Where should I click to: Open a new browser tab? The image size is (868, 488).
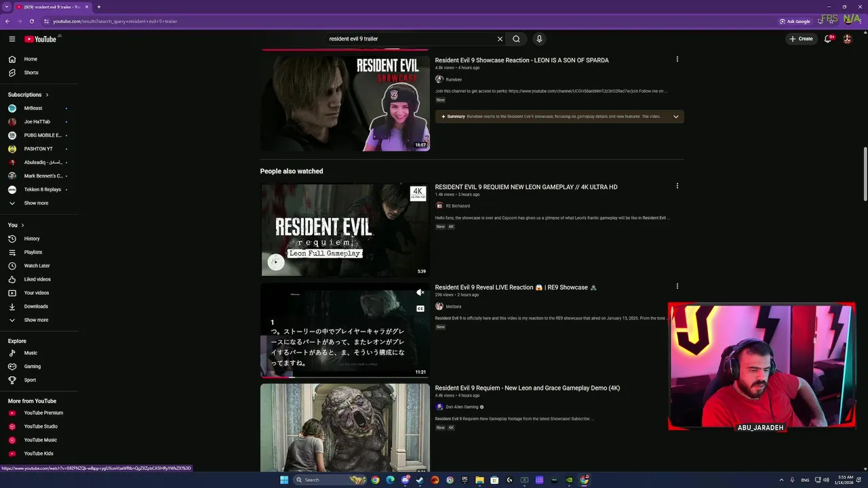coord(98,7)
